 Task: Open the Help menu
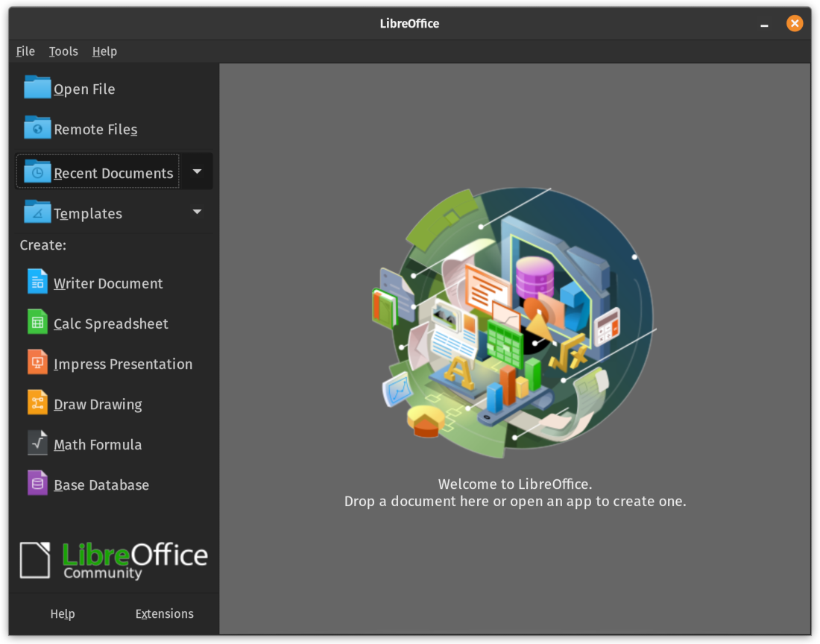[104, 51]
